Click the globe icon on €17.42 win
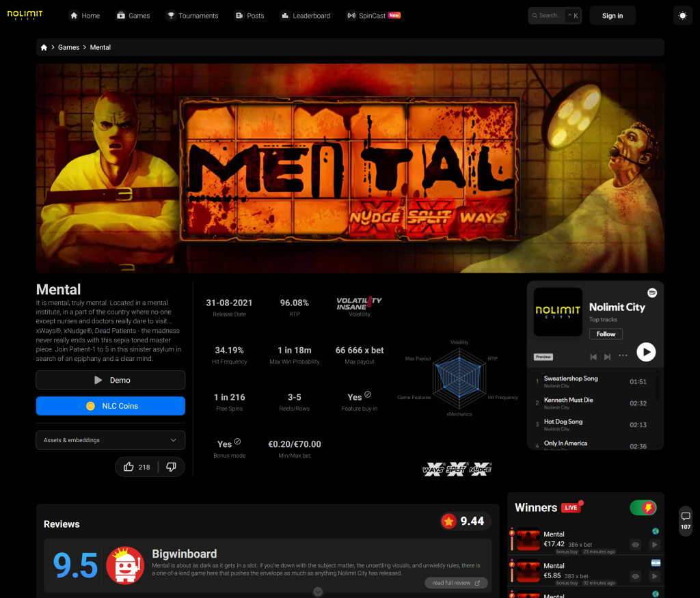 tap(656, 531)
